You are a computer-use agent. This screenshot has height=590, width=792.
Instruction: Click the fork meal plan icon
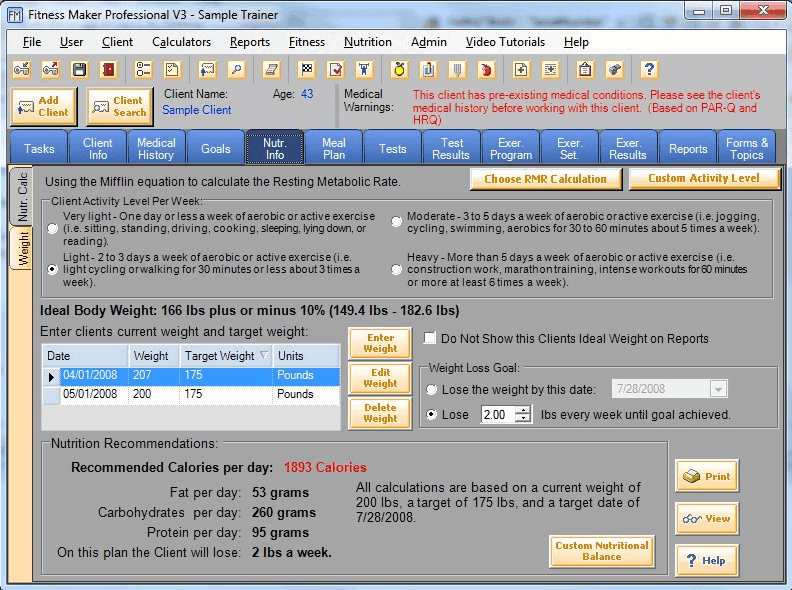click(457, 69)
